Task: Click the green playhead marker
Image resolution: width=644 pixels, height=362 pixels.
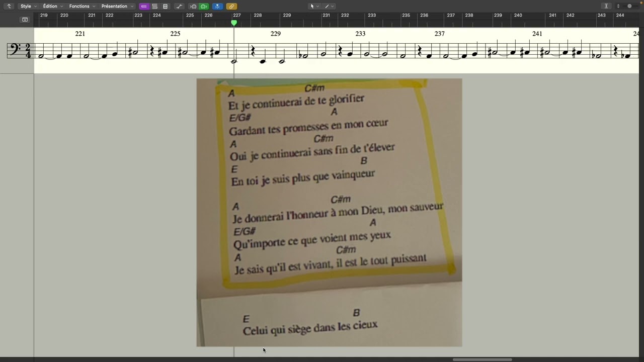Action: 234,23
